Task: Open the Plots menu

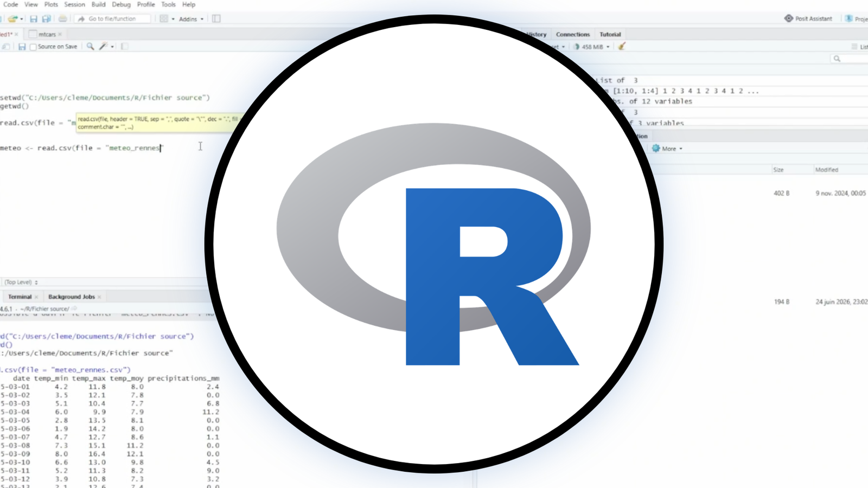Action: tap(51, 4)
